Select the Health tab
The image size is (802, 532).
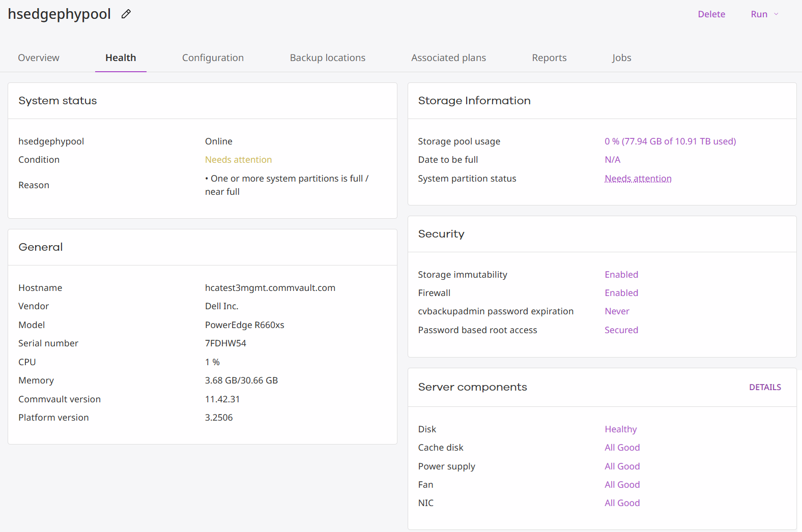(x=121, y=58)
